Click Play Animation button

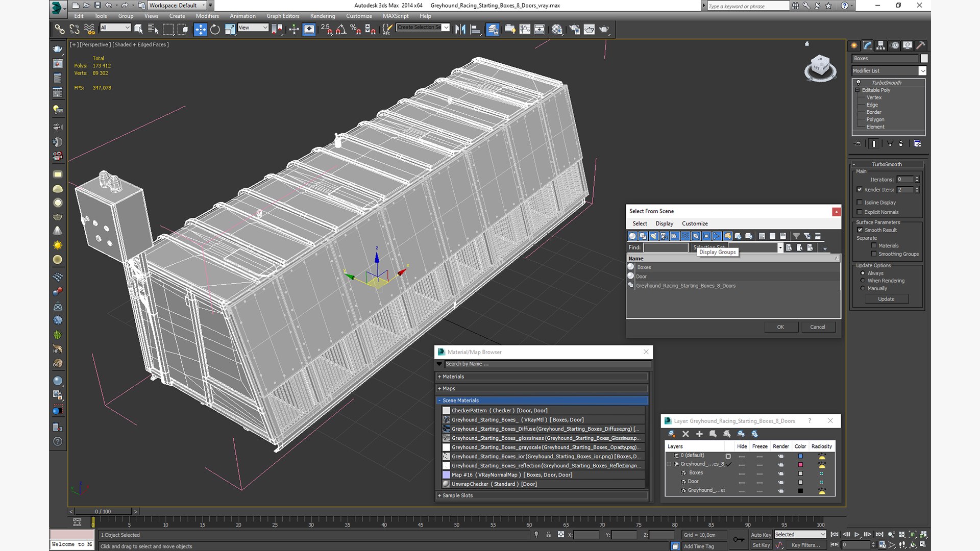coord(857,535)
